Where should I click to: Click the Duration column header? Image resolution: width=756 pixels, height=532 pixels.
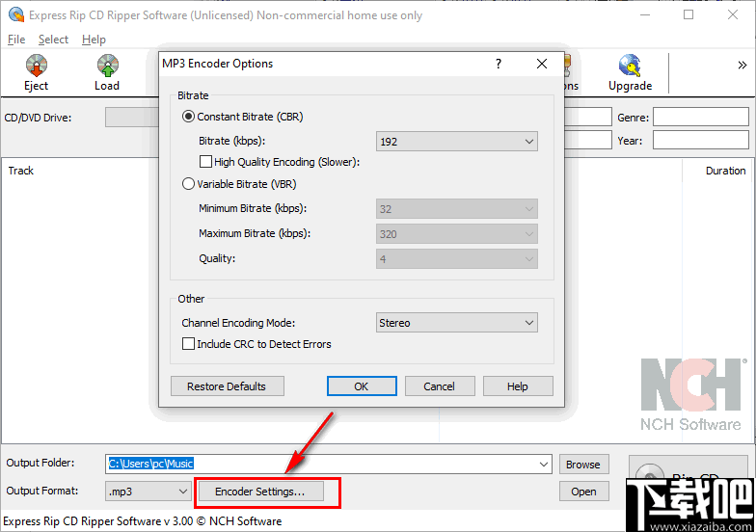point(725,171)
